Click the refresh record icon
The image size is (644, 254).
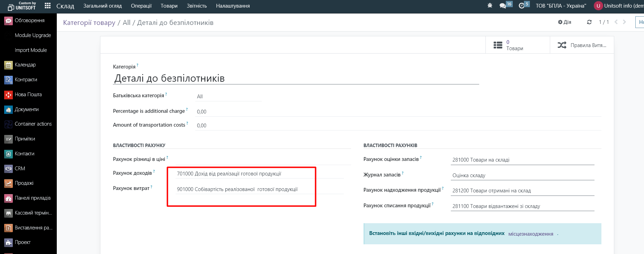point(589,22)
